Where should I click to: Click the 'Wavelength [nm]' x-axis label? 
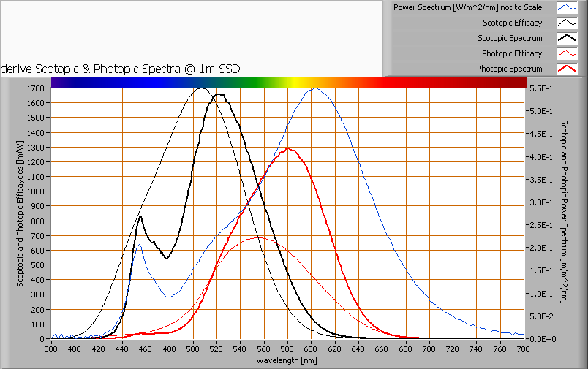tap(287, 360)
